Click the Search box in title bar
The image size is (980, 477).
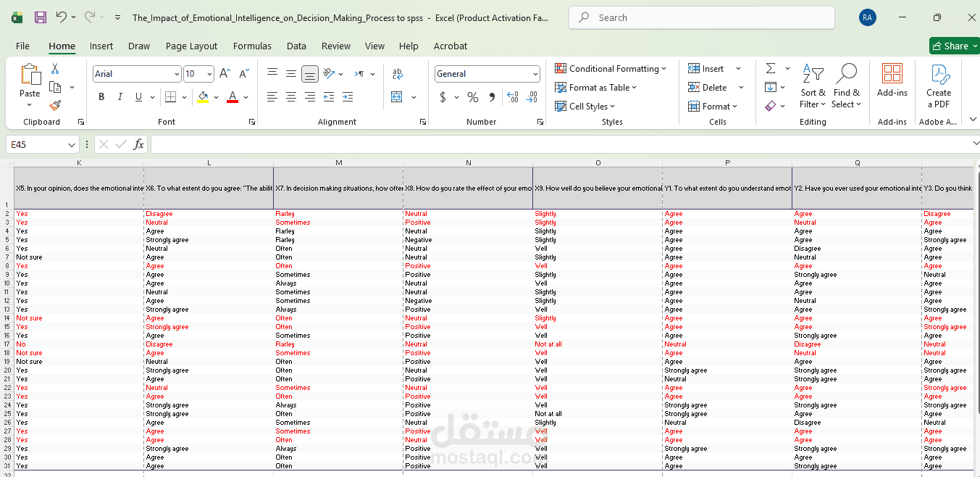pyautogui.click(x=702, y=17)
